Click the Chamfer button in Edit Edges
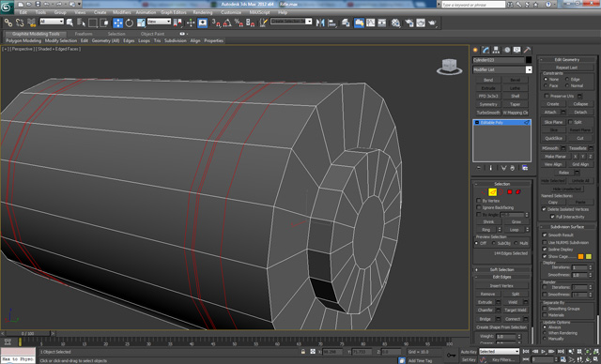 coord(485,310)
